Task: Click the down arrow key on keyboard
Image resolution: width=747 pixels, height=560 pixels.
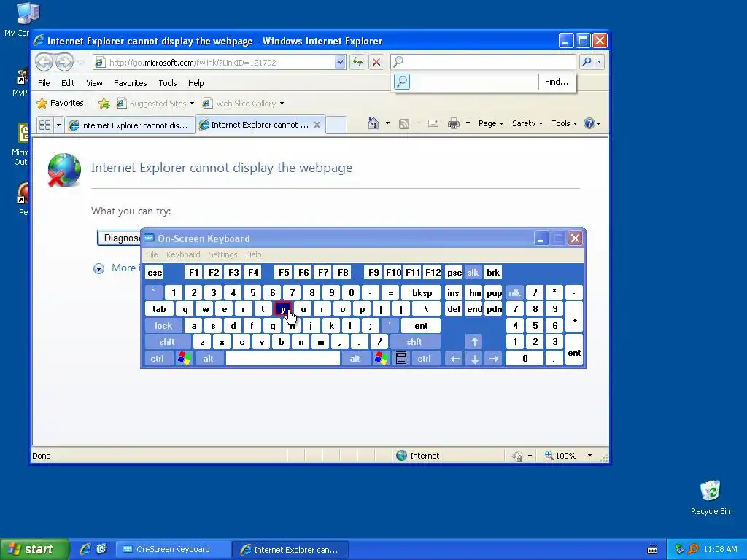Action: (474, 359)
